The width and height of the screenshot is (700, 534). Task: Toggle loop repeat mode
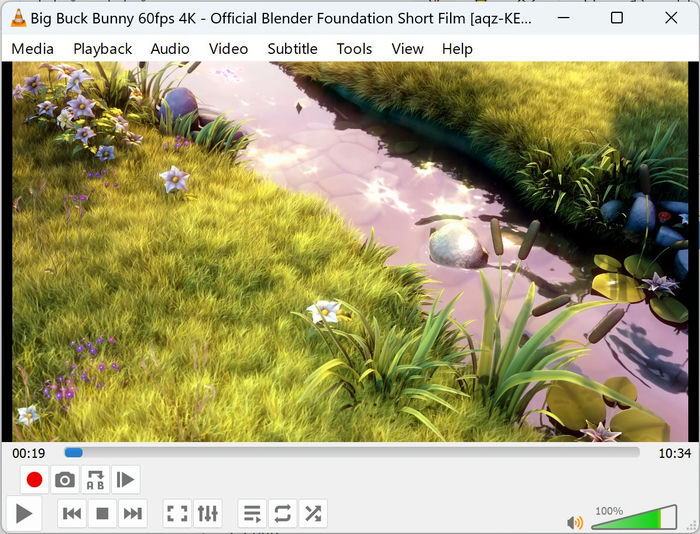283,513
